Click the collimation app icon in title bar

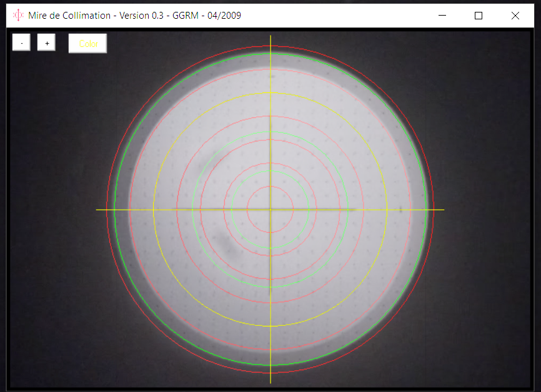coord(19,15)
